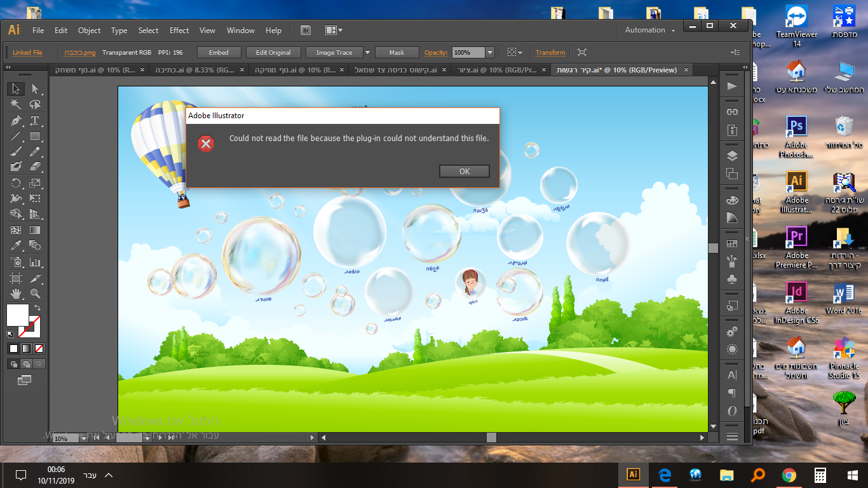Screen dimensions: 868x488
Task: Change the screen mode
Action: click(x=25, y=380)
